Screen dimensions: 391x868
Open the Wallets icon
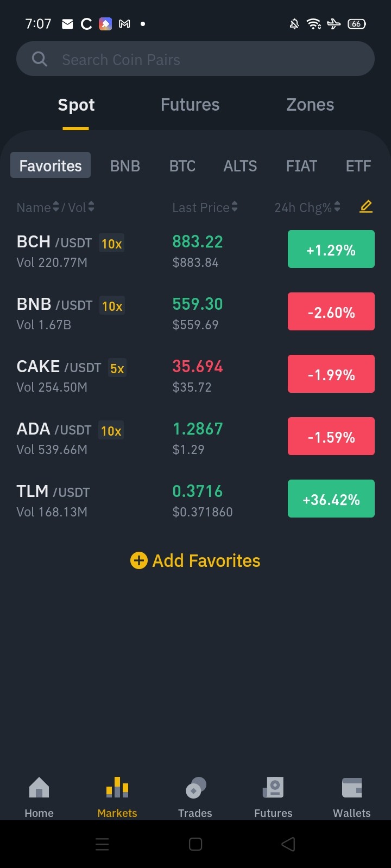pos(352,788)
